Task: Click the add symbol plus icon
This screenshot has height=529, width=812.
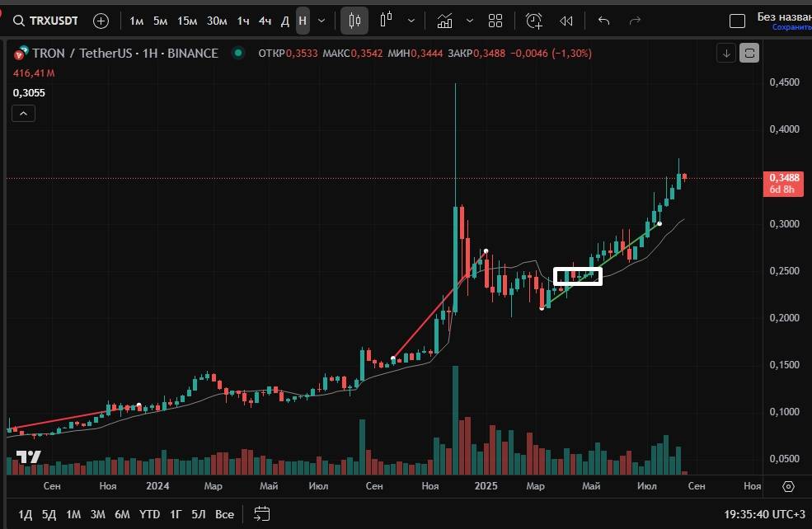Action: pos(101,21)
